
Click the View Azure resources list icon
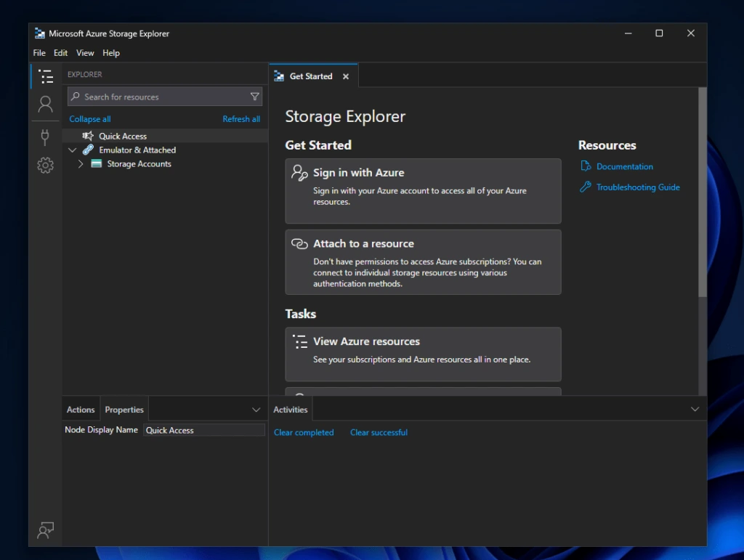pyautogui.click(x=300, y=342)
